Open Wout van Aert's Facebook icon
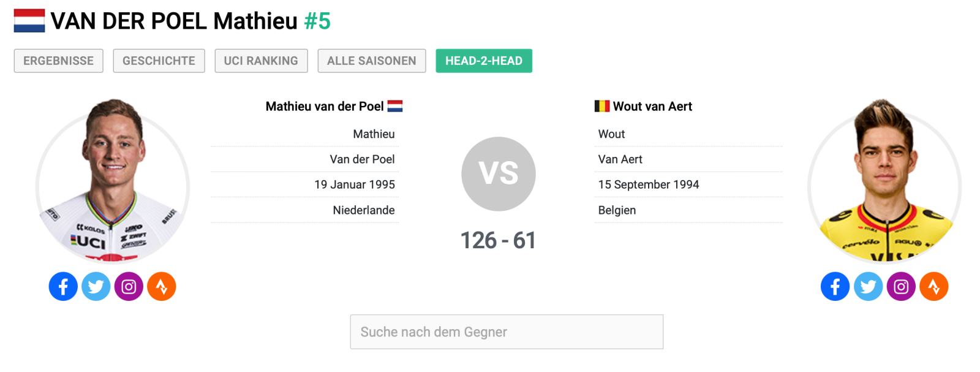This screenshot has height=372, width=980. tap(835, 286)
